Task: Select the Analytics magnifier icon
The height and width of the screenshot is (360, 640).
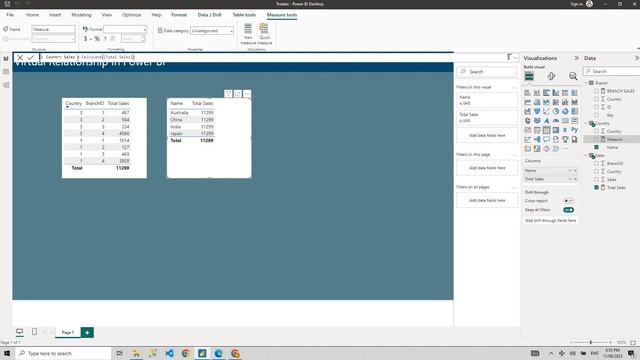Action: pyautogui.click(x=573, y=76)
